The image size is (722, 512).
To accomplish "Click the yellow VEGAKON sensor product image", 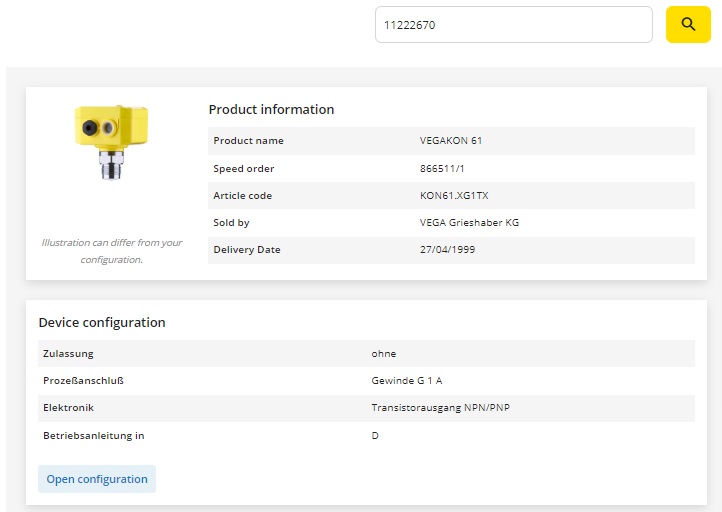I will (x=112, y=140).
